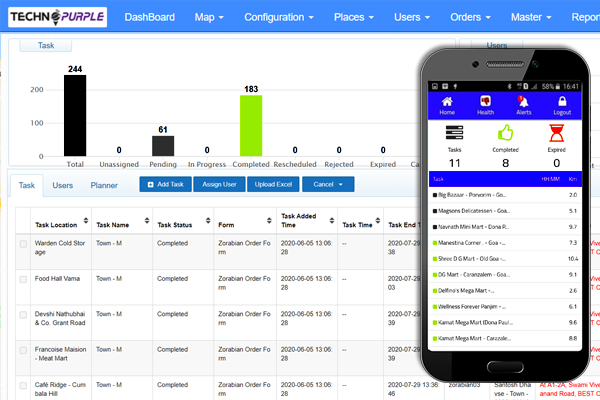This screenshot has height=400, width=600.
Task: Click the dark Pending bar
Action: click(163, 146)
